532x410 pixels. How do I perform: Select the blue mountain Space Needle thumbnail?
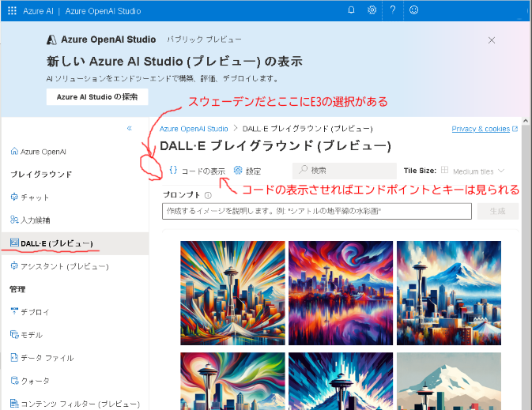[449, 293]
